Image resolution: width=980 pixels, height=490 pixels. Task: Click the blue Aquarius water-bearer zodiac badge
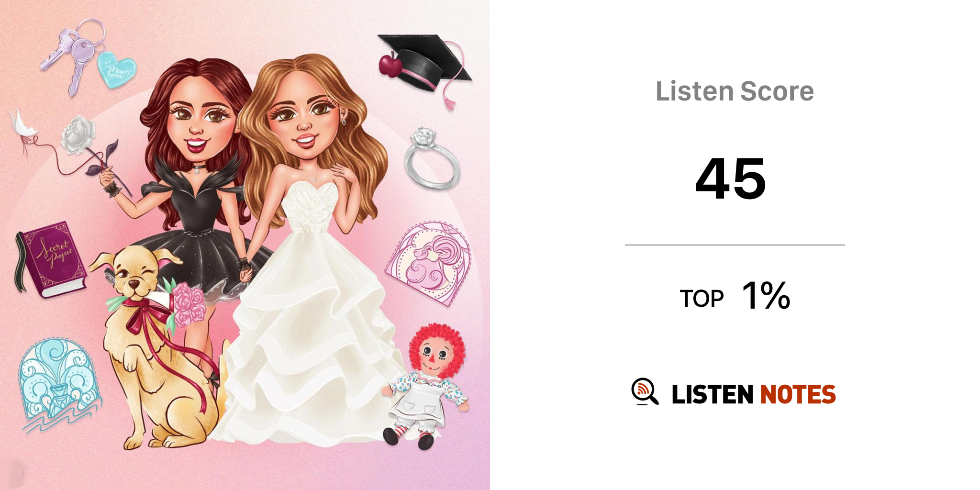pyautogui.click(x=58, y=385)
